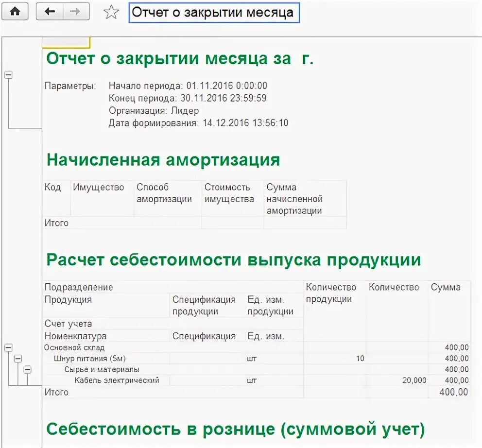This screenshot has width=482, height=448.
Task: Click the 'Дата формирования' line
Action: (x=198, y=123)
